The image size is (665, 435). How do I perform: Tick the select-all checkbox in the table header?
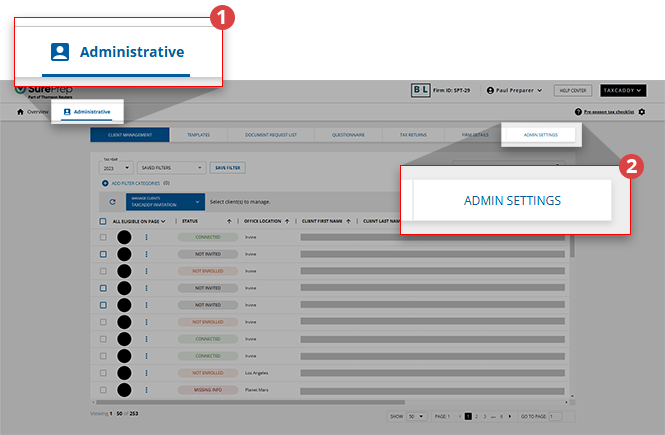(x=103, y=221)
